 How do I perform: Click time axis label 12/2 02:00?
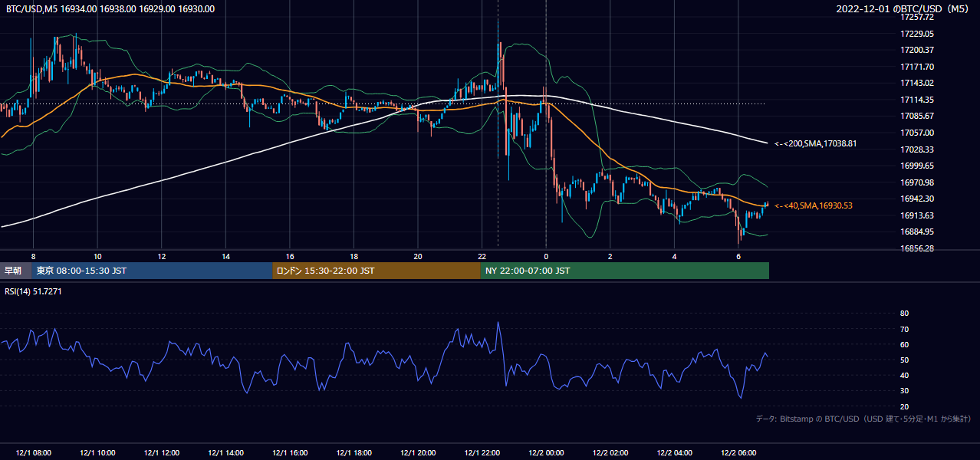[610, 453]
